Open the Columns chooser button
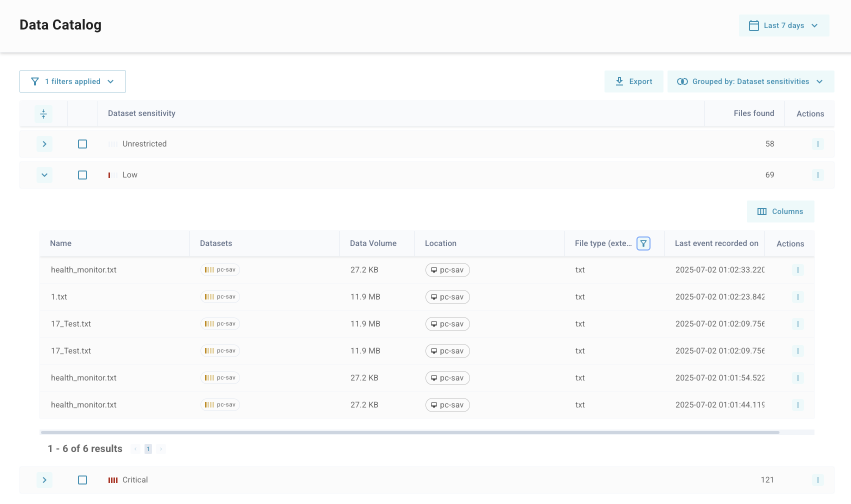Screen dimensions: 851x504 (x=780, y=211)
